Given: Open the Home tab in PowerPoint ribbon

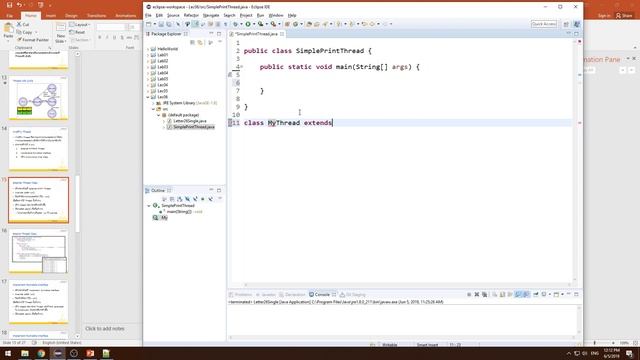Looking at the screenshot, I should coord(31,16).
